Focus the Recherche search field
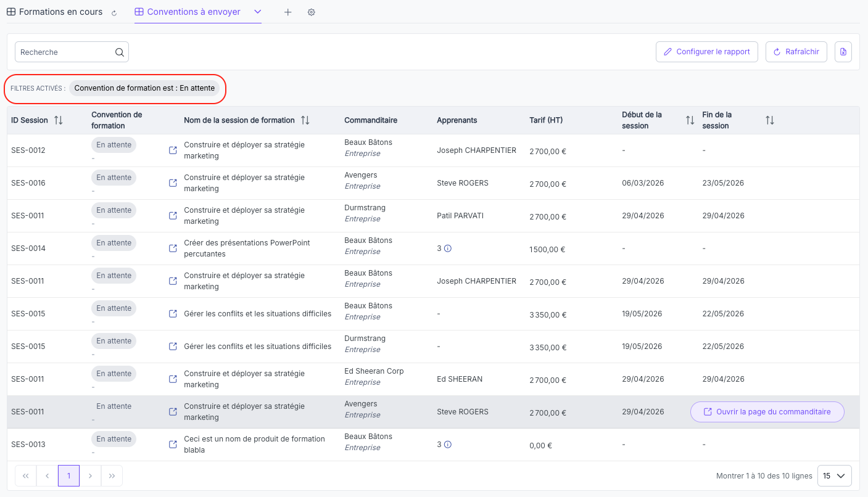The height and width of the screenshot is (497, 868). coord(72,52)
